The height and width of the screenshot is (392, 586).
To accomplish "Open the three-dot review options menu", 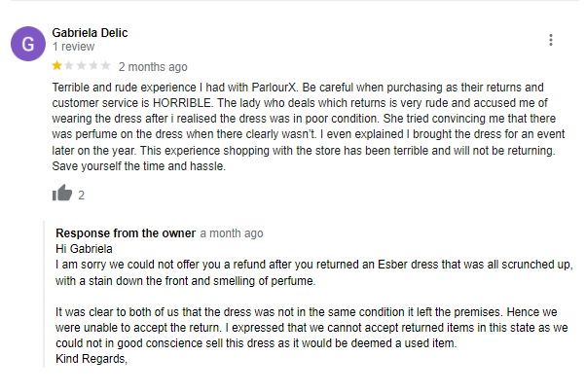I will tap(551, 40).
